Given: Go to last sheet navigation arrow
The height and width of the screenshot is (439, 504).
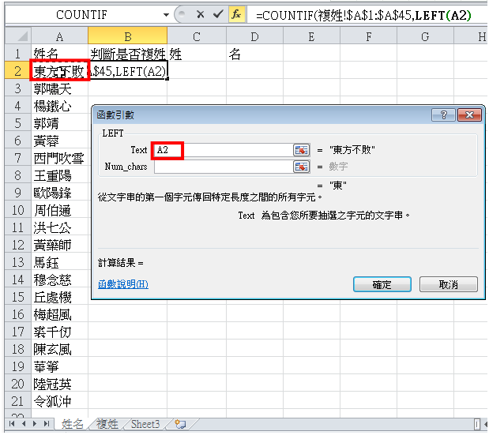Looking at the screenshot, I should tap(47, 424).
